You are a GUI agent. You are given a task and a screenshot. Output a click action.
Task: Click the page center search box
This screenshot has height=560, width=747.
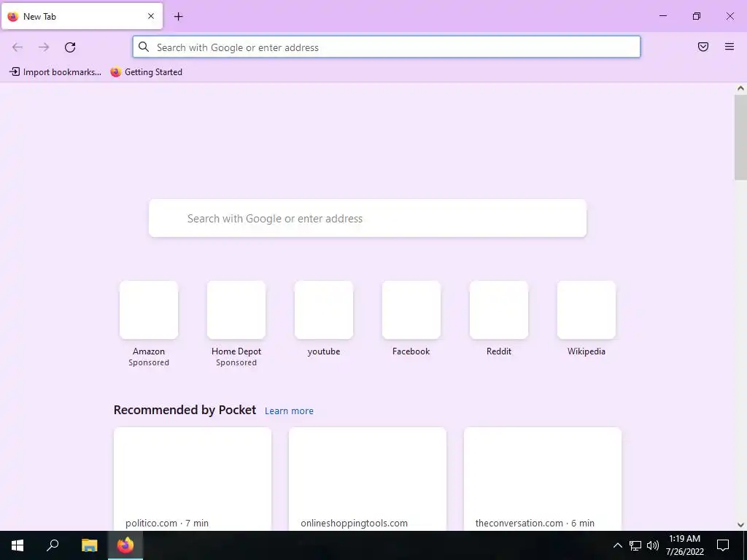(368, 218)
